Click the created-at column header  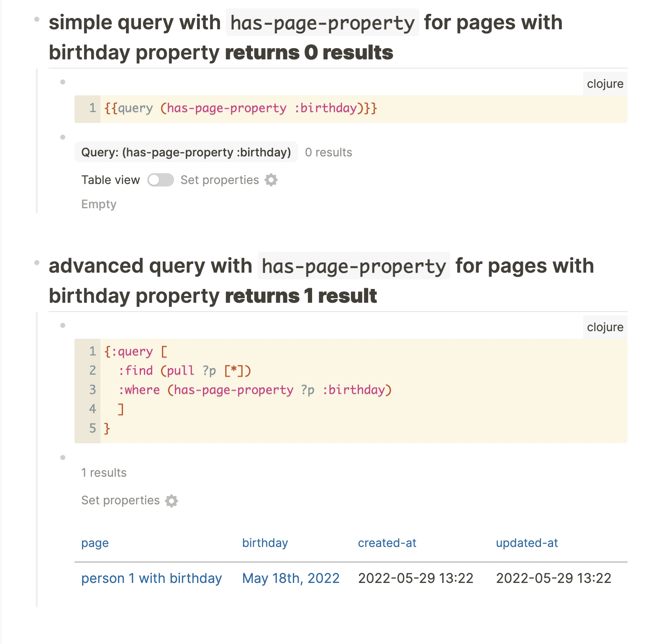point(387,543)
